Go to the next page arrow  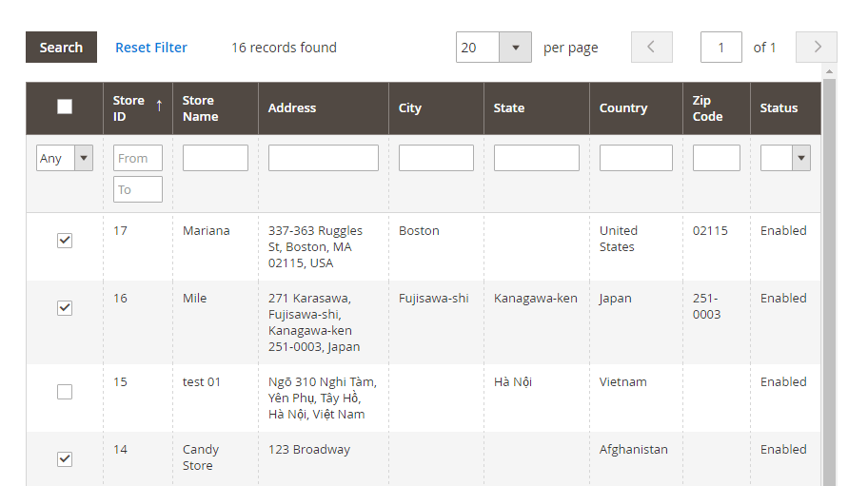(817, 48)
